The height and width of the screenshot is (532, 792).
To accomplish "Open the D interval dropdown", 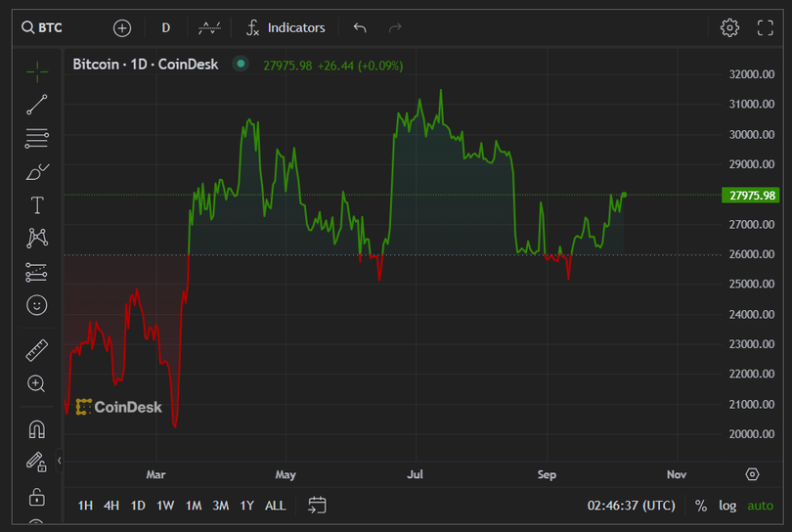I will click(165, 27).
